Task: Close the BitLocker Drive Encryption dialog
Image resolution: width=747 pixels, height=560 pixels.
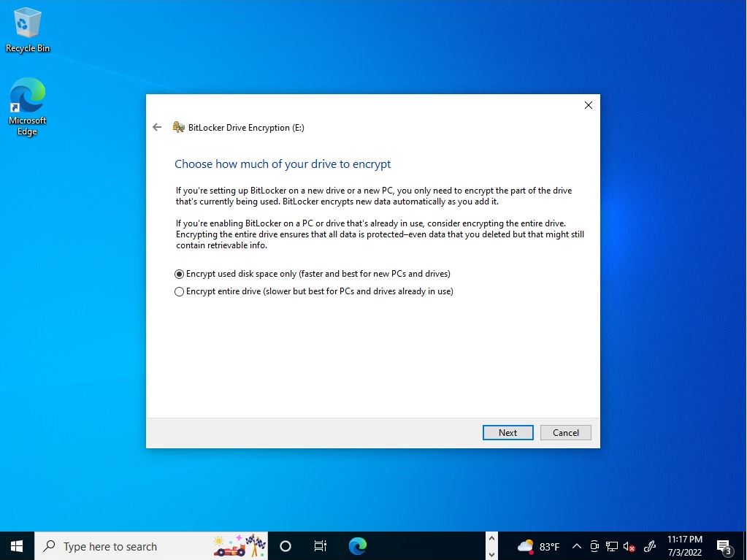Action: 589,105
